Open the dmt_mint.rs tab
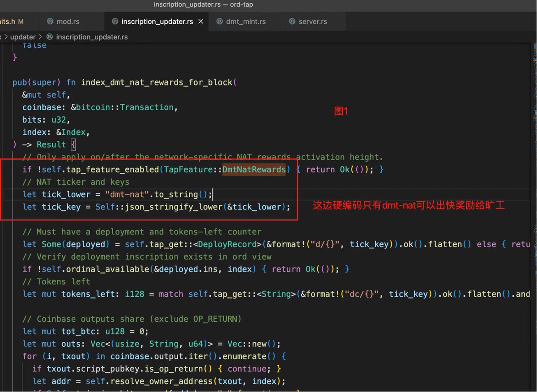This screenshot has width=537, height=392. point(246,21)
